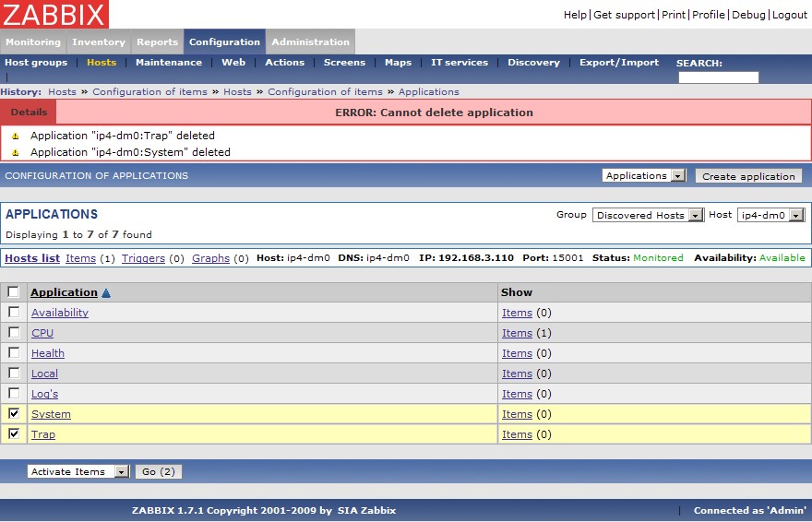
Task: Click the sort arrow beside Application header
Action: coord(106,292)
